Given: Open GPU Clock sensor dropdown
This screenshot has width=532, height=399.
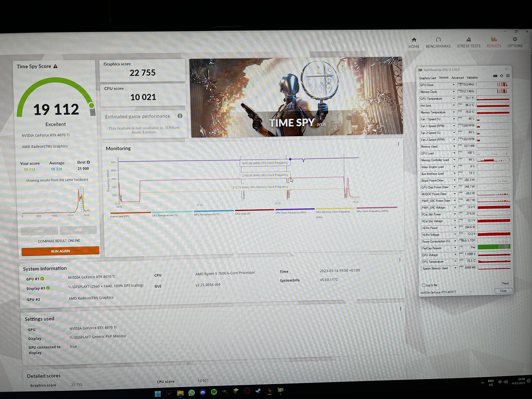Looking at the screenshot, I should point(454,85).
